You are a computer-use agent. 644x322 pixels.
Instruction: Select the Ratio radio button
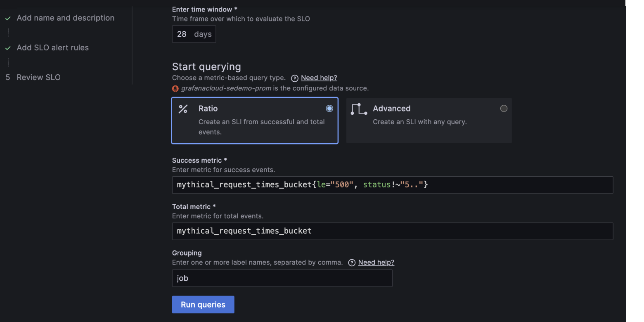[329, 108]
